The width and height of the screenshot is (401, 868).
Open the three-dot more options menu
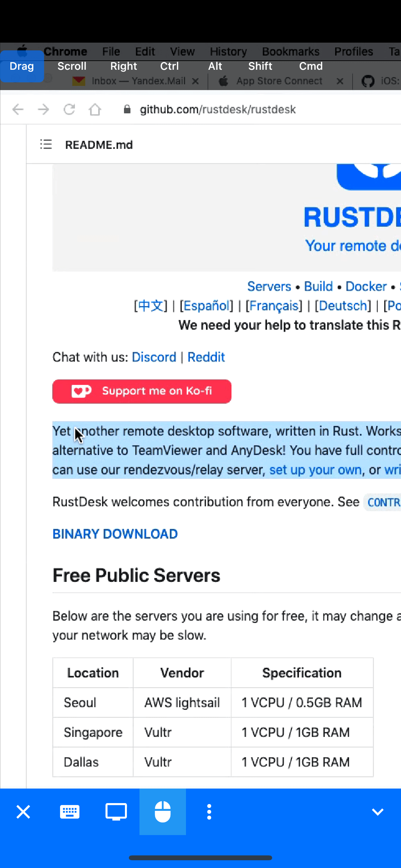tap(209, 812)
